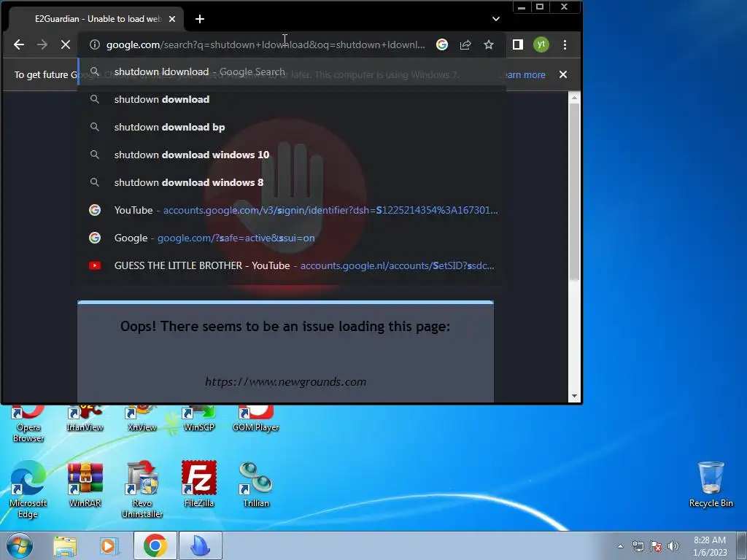Click the forward navigation arrow
The image size is (747, 560).
click(x=42, y=44)
